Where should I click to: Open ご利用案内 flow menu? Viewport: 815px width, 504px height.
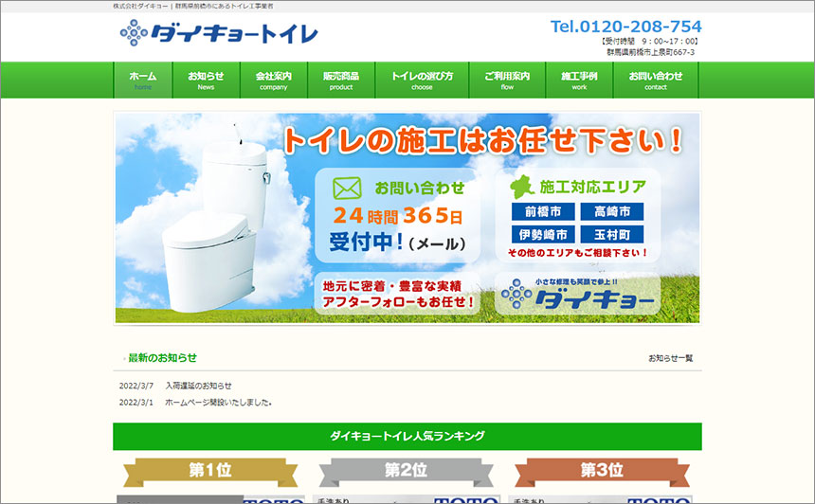point(507,80)
